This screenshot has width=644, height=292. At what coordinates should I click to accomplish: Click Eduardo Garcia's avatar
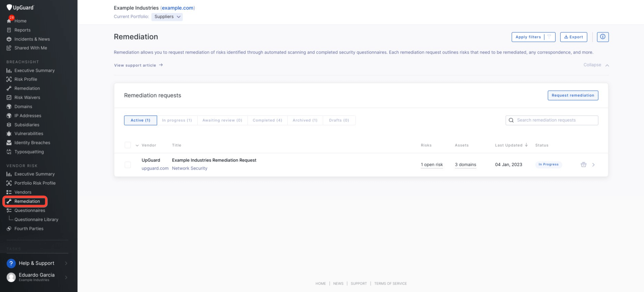[x=11, y=277]
